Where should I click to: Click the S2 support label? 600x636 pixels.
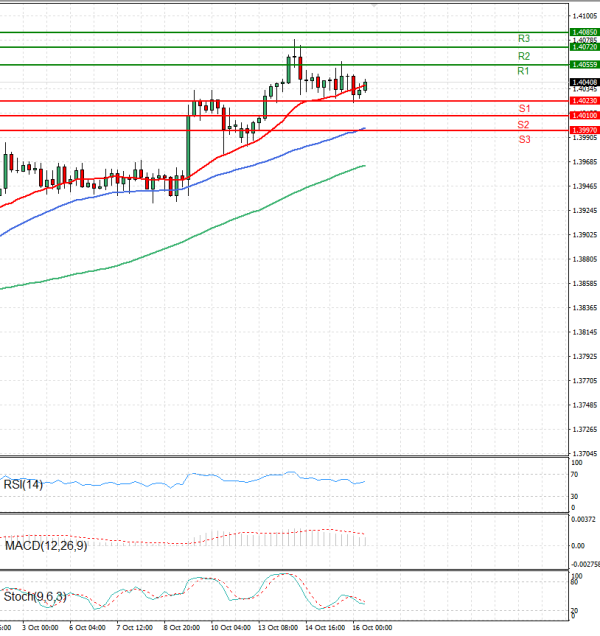(x=523, y=125)
